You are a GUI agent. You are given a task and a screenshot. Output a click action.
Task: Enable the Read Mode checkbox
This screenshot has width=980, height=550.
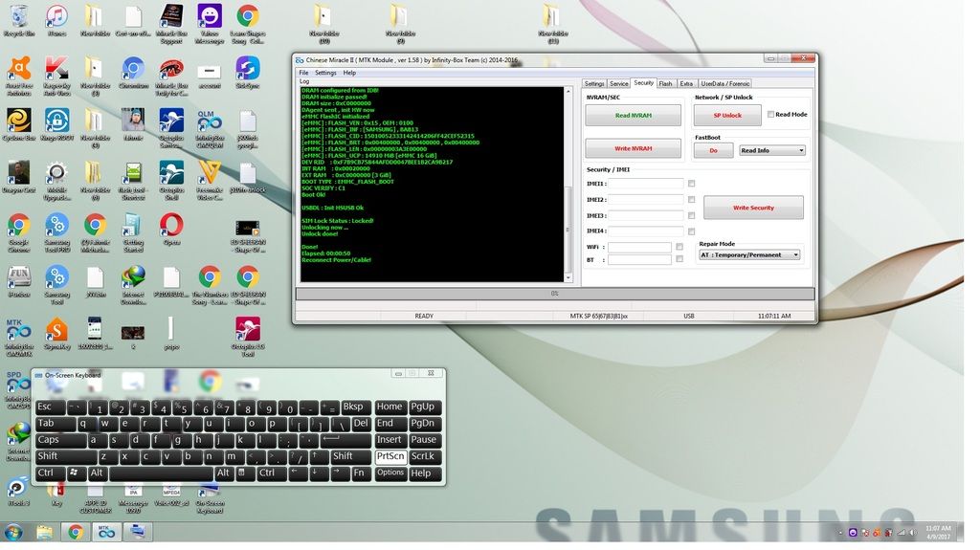[x=770, y=115]
